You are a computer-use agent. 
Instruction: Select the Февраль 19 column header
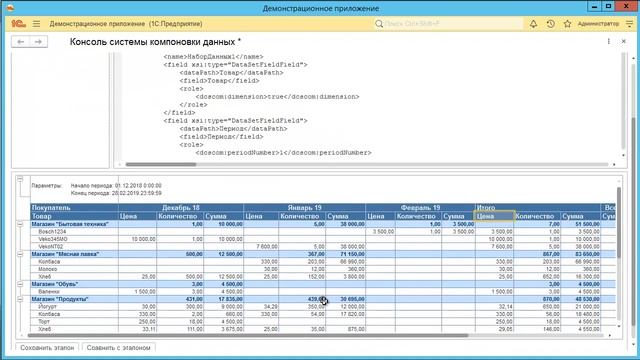(x=420, y=208)
